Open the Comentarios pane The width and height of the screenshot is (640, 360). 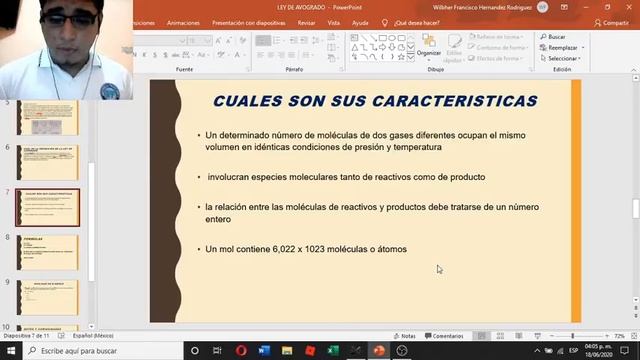click(444, 336)
